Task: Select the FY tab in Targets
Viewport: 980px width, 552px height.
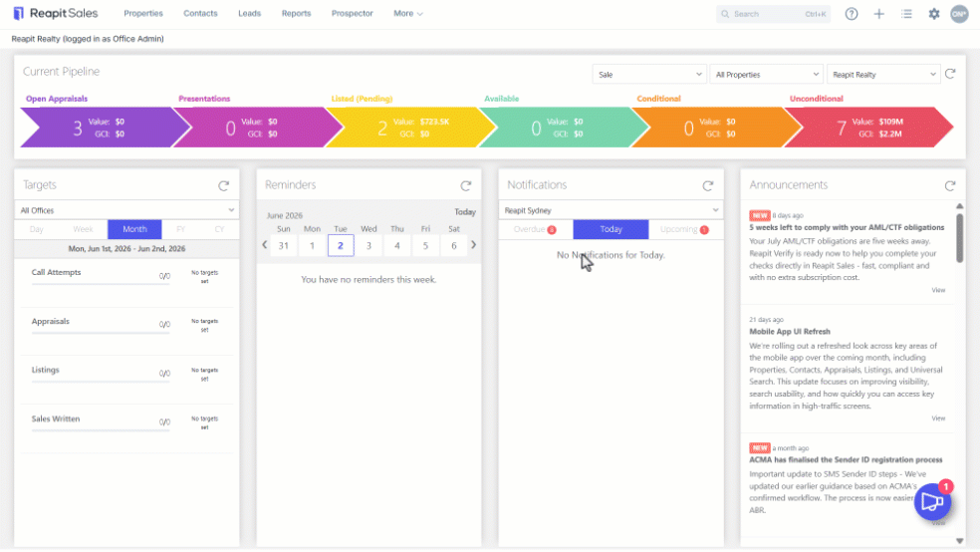Action: click(180, 229)
